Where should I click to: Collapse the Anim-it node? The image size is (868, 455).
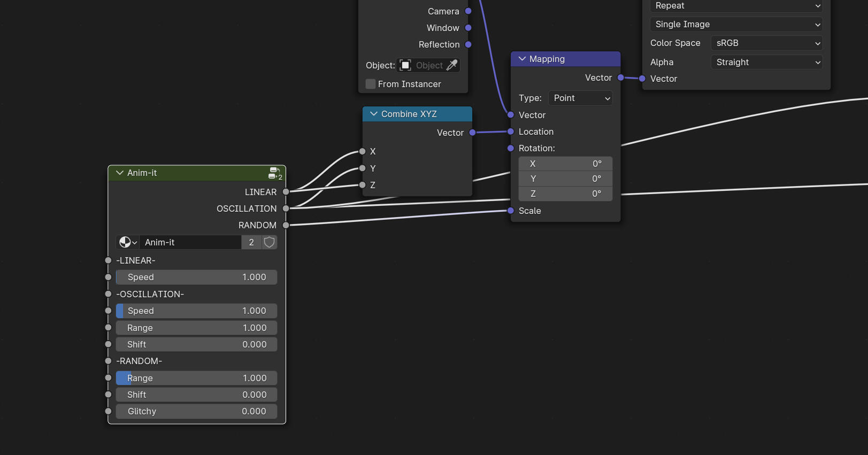pos(120,173)
